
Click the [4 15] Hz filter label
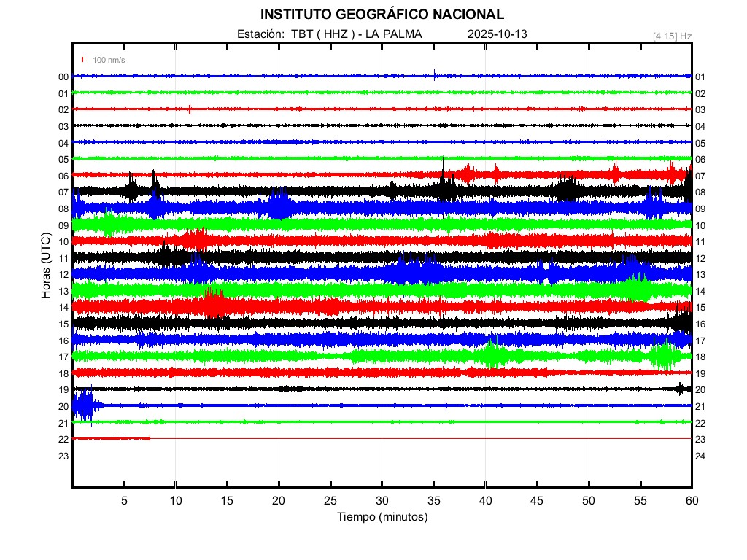672,36
